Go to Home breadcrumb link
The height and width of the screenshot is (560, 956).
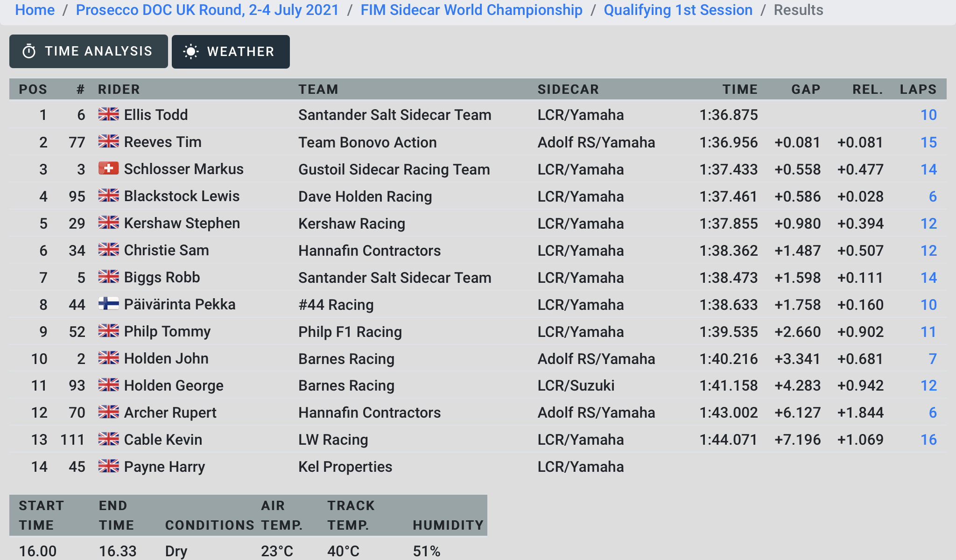tap(35, 10)
